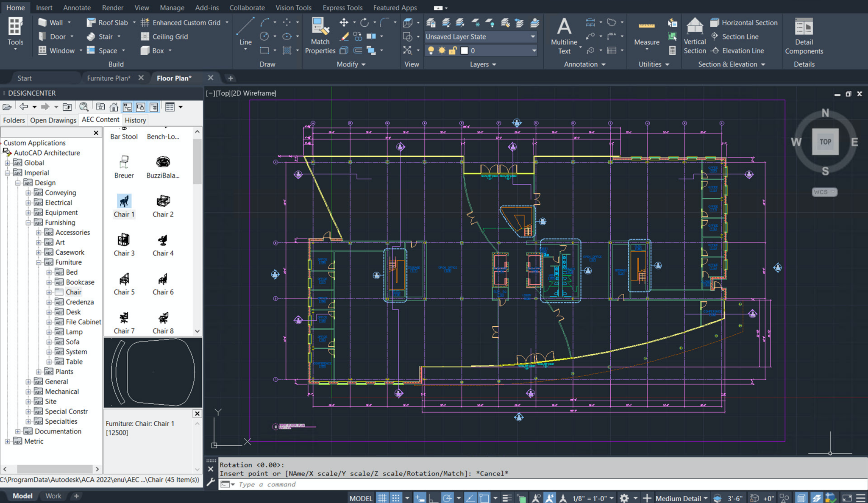
Task: Toggle grid display in status bar
Action: 382,498
